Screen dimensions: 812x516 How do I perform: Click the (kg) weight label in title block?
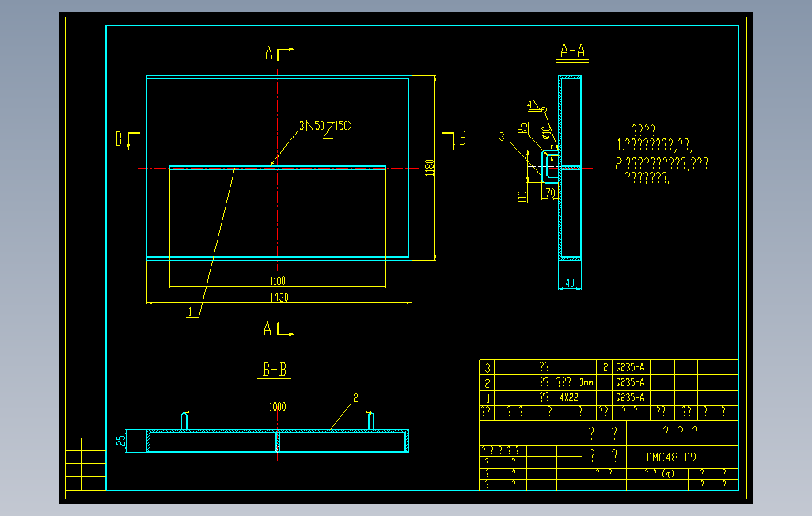668,473
